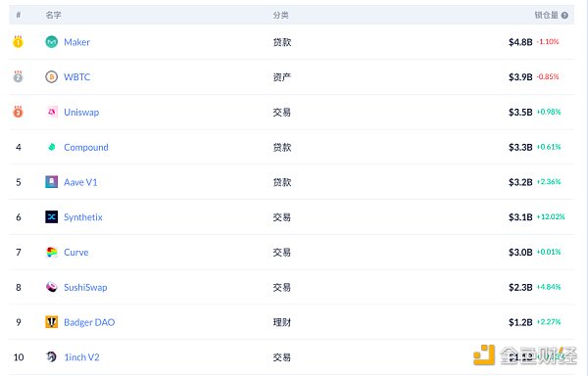Click the 1inch V2 horse icon
Screen dimensions: 588x376
click(x=51, y=356)
